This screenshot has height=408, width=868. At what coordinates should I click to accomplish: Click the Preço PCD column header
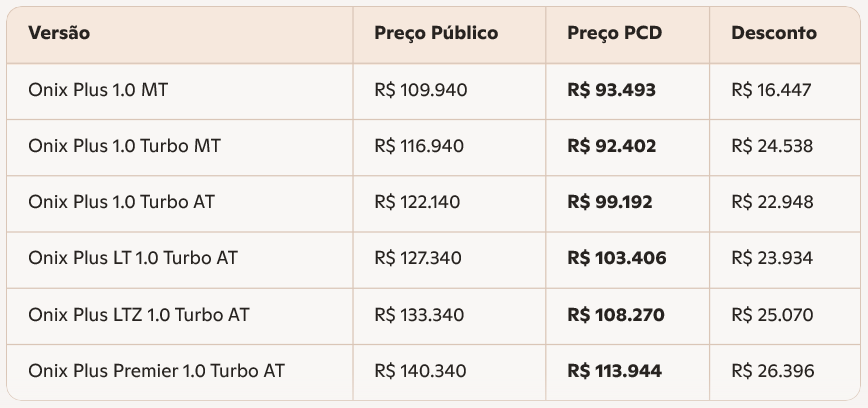pos(614,33)
